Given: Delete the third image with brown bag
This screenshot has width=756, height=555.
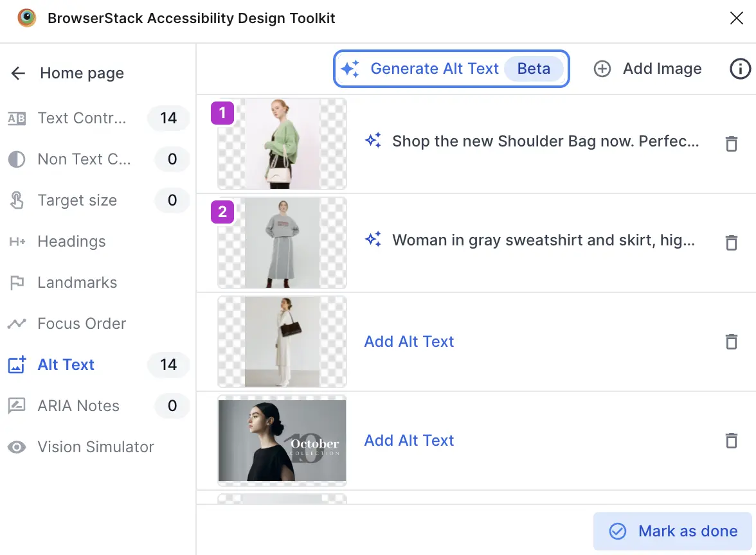Looking at the screenshot, I should pyautogui.click(x=732, y=342).
